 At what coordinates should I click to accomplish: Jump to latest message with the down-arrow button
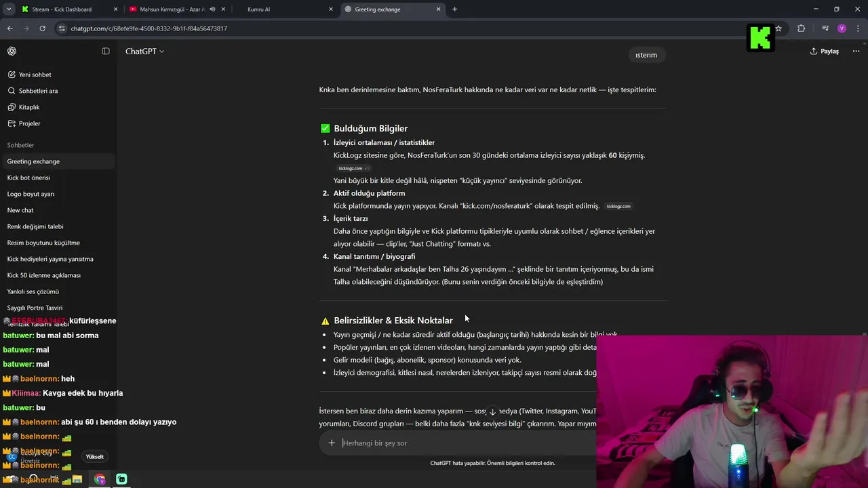[x=492, y=412]
